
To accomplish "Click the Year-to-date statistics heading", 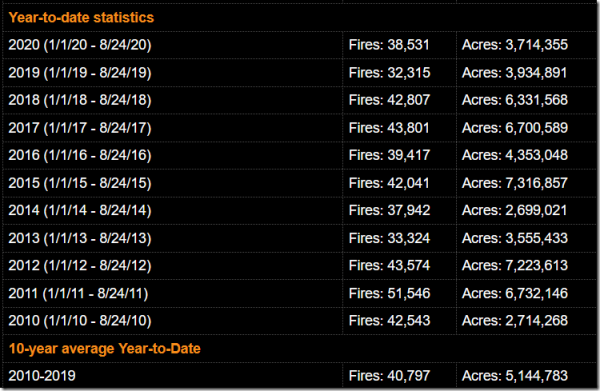I will pos(81,18).
